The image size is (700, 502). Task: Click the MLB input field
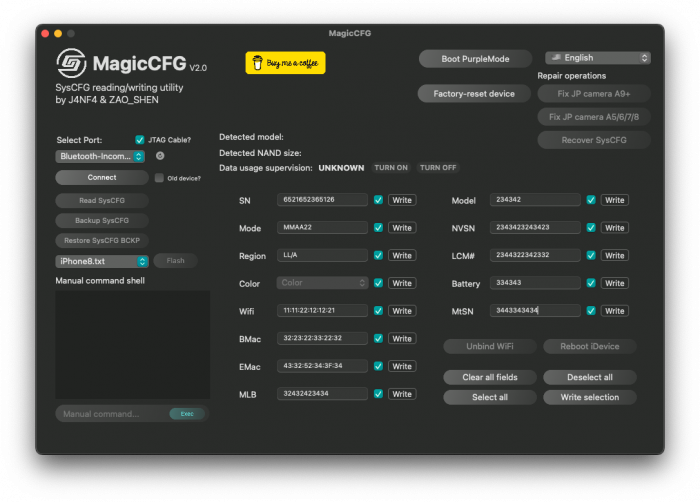(x=322, y=393)
